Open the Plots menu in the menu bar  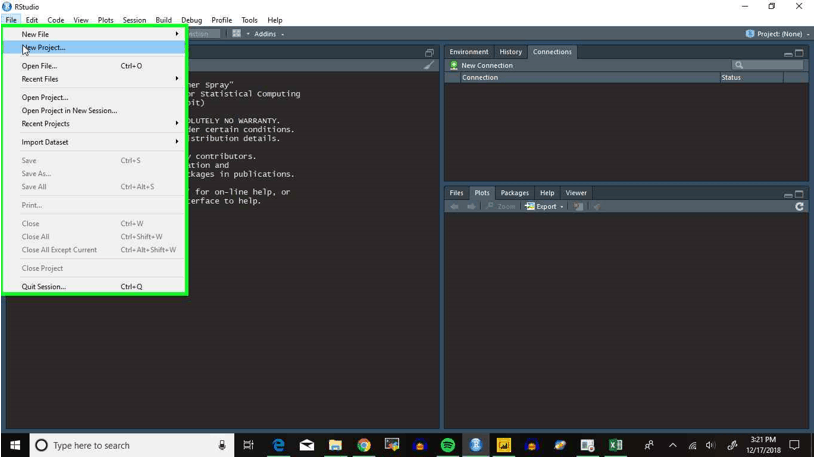(x=106, y=20)
